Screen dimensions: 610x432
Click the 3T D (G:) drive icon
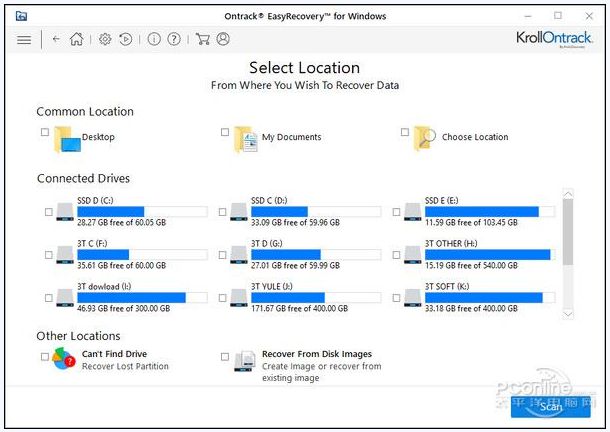239,255
